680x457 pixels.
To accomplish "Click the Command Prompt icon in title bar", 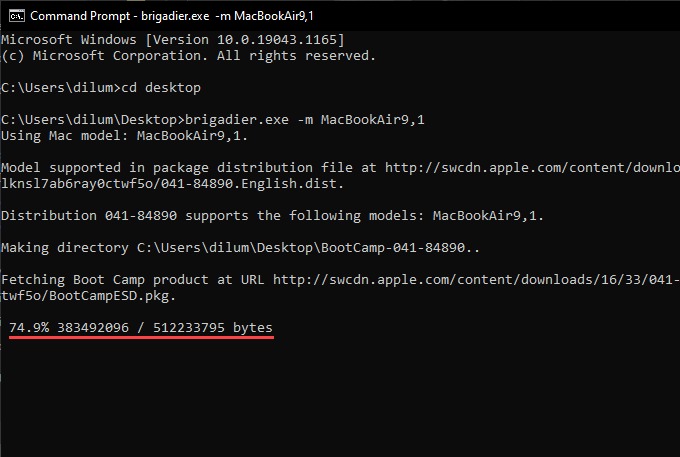I will [x=14, y=15].
